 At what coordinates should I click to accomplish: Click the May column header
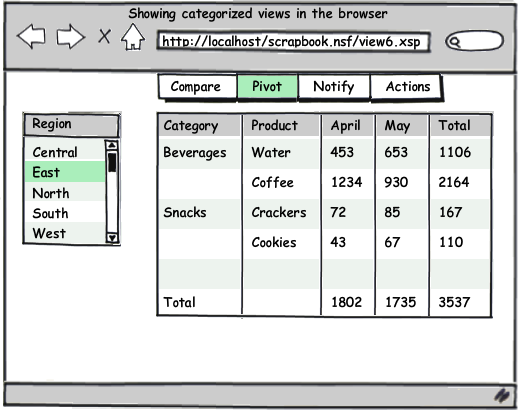[401, 125]
